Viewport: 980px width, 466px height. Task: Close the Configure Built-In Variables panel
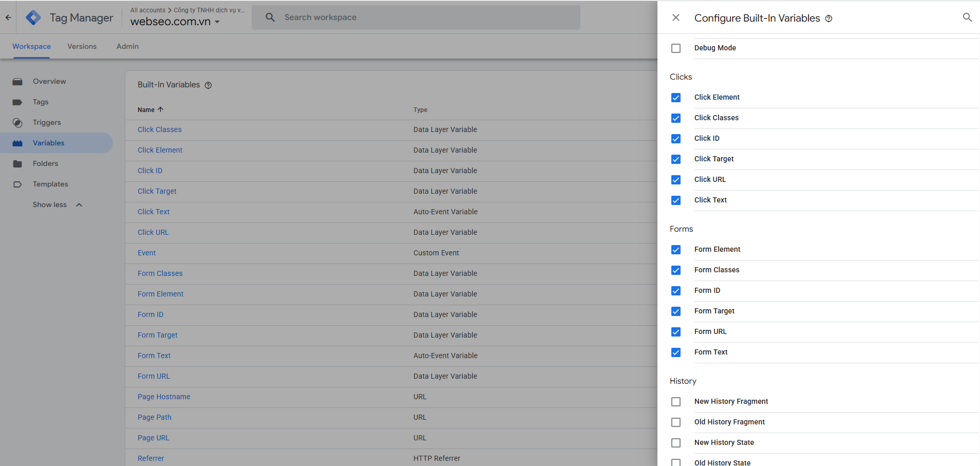(x=676, y=17)
